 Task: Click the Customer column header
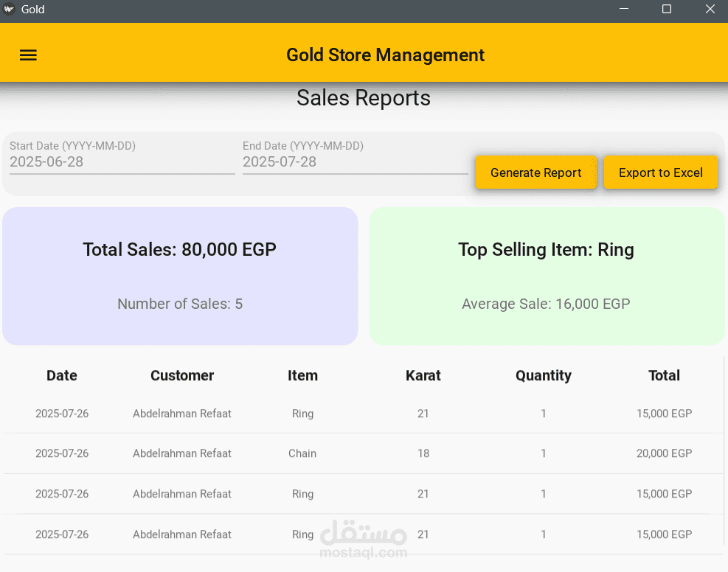[182, 375]
